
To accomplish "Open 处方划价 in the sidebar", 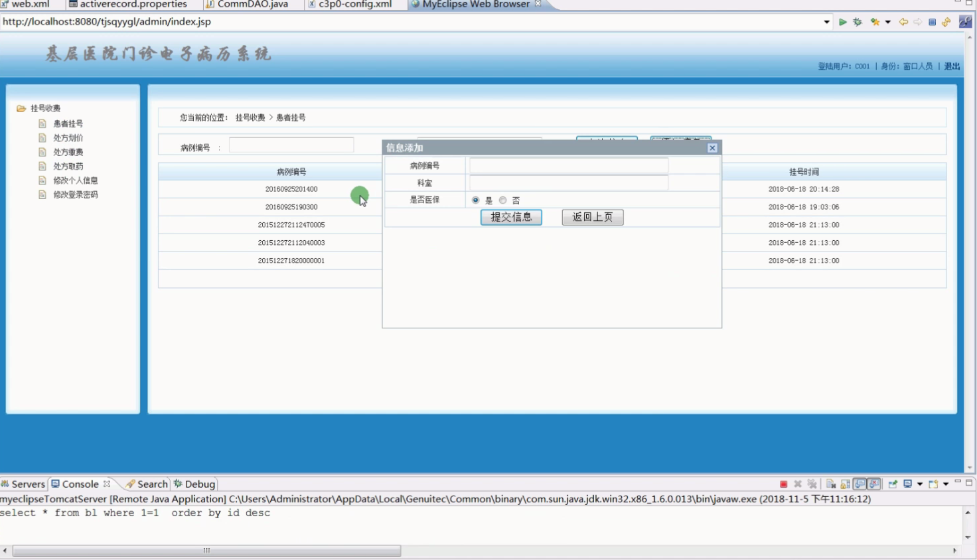I will [x=68, y=138].
